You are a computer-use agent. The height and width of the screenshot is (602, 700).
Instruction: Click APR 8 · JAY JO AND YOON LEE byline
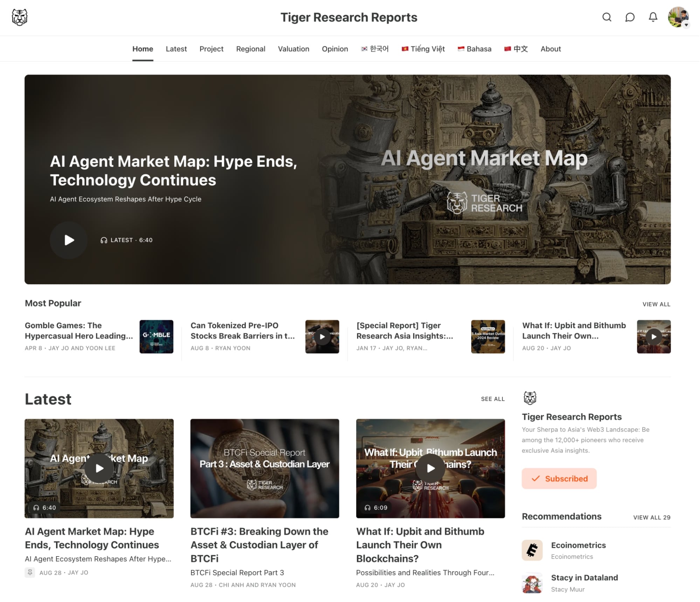(x=70, y=348)
